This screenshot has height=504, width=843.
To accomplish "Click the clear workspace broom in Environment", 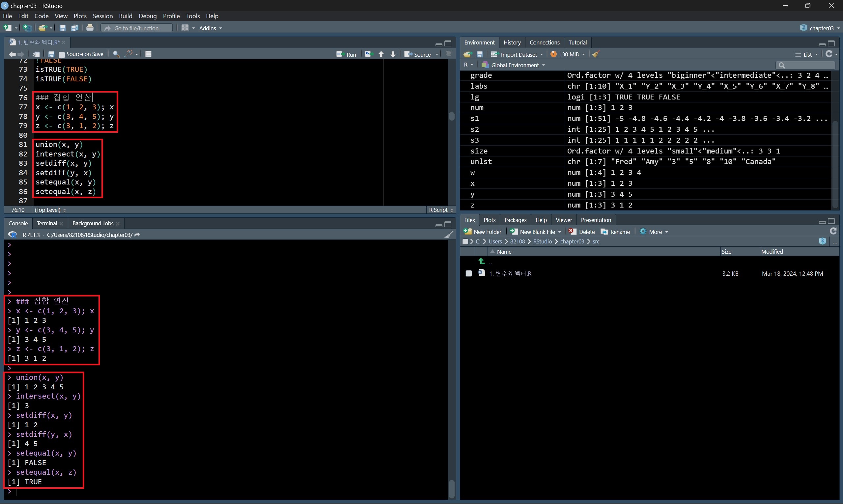I will (596, 54).
